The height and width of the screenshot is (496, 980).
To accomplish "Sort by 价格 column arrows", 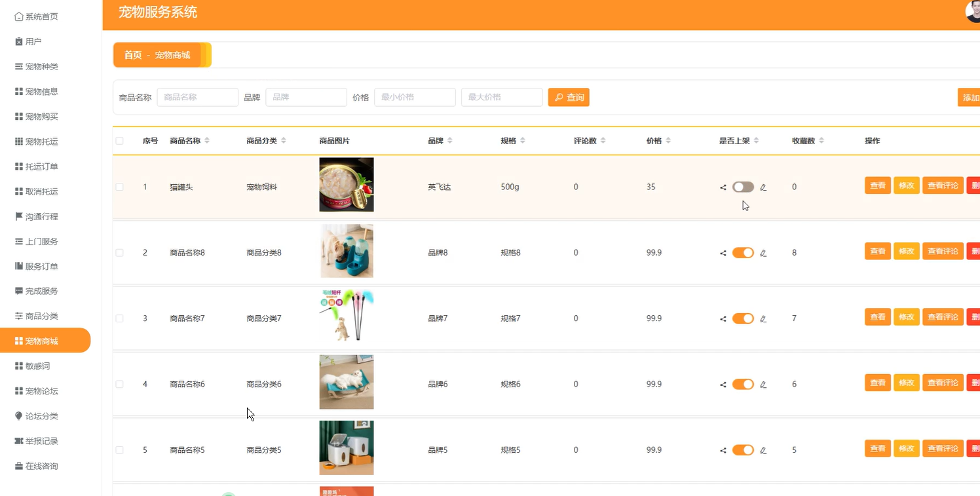I will (668, 141).
